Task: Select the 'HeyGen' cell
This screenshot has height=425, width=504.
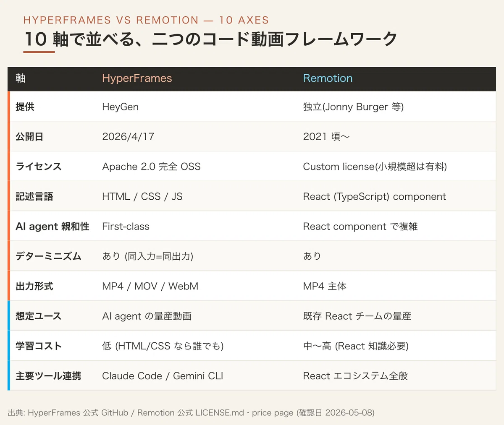Action: (120, 107)
